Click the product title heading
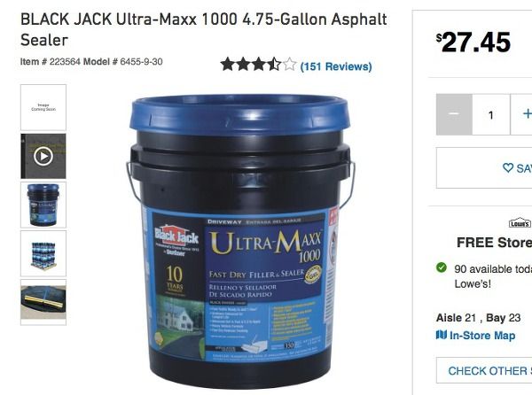532x395 pixels. click(204, 29)
